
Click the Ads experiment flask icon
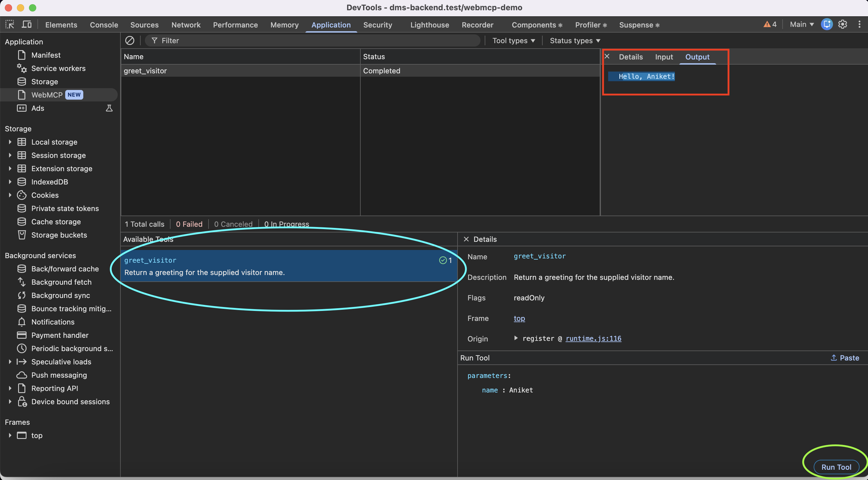109,108
